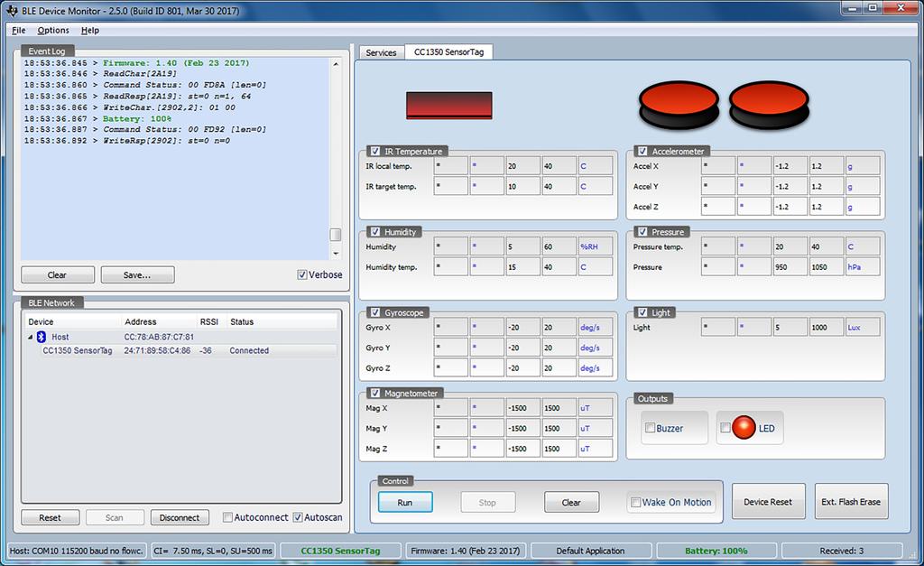This screenshot has width=924, height=566.
Task: Click Pressure maximum field 1050
Action: coord(826,266)
